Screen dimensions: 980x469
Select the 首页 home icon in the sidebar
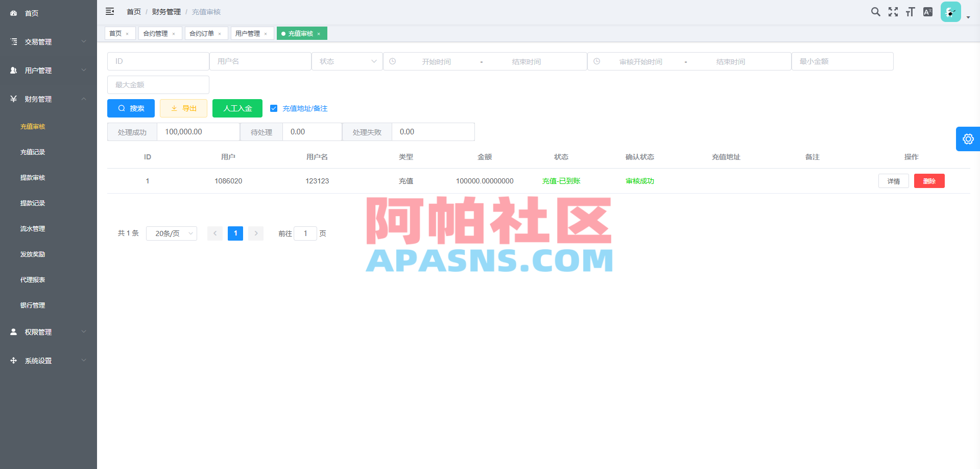13,13
